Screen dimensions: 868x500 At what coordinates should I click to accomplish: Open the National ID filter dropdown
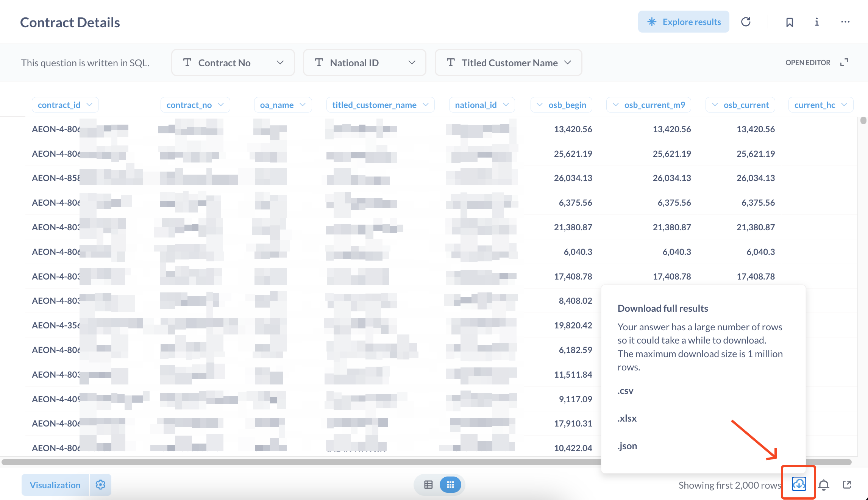[364, 62]
